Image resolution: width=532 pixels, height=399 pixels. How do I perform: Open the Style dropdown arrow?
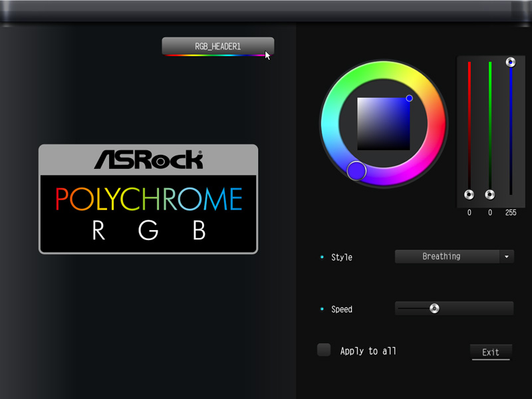click(x=507, y=257)
